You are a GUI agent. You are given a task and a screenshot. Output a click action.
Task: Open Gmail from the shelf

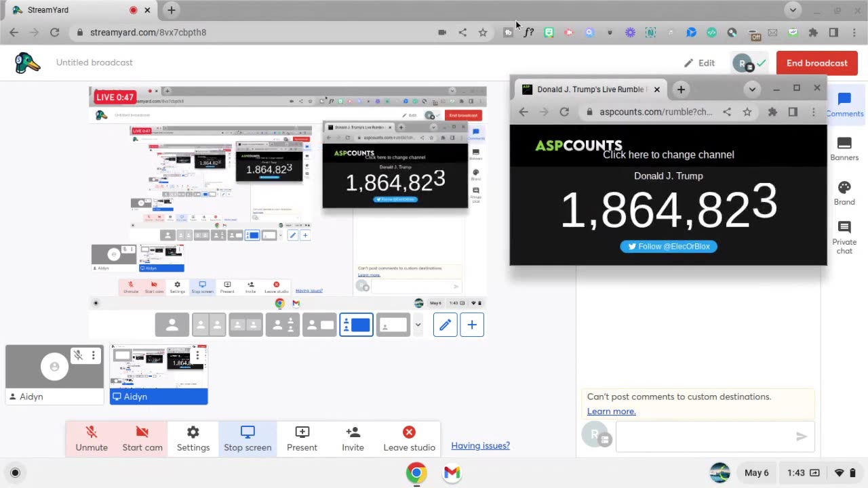(452, 473)
